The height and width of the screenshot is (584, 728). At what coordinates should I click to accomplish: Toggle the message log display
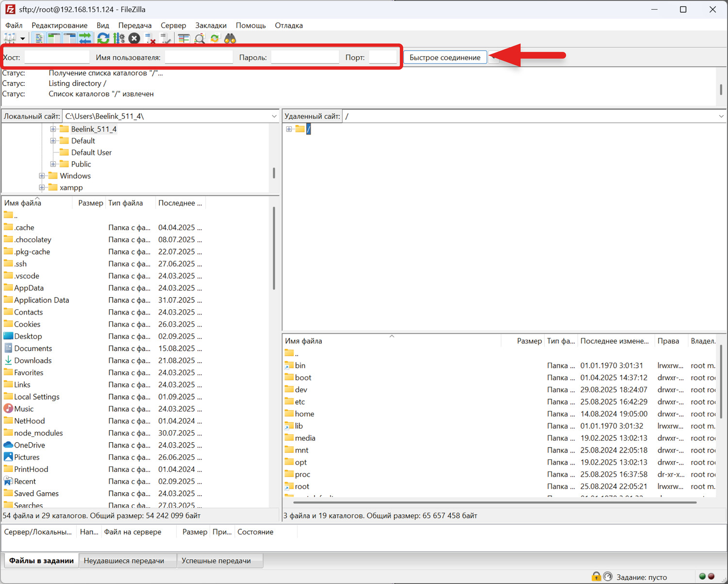pyautogui.click(x=39, y=38)
